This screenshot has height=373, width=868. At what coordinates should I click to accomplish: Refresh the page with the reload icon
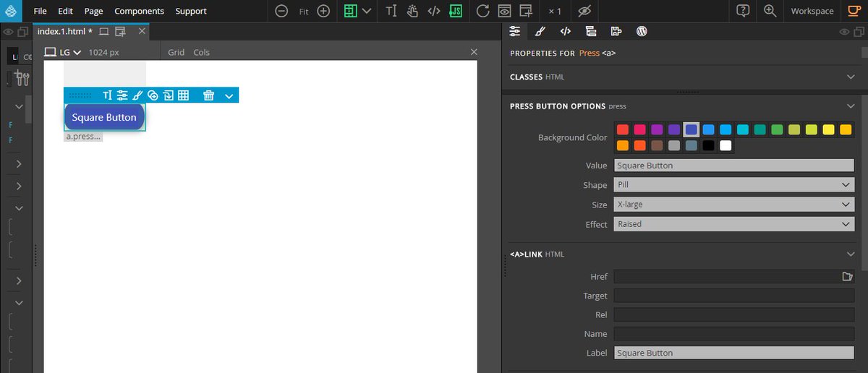click(483, 11)
